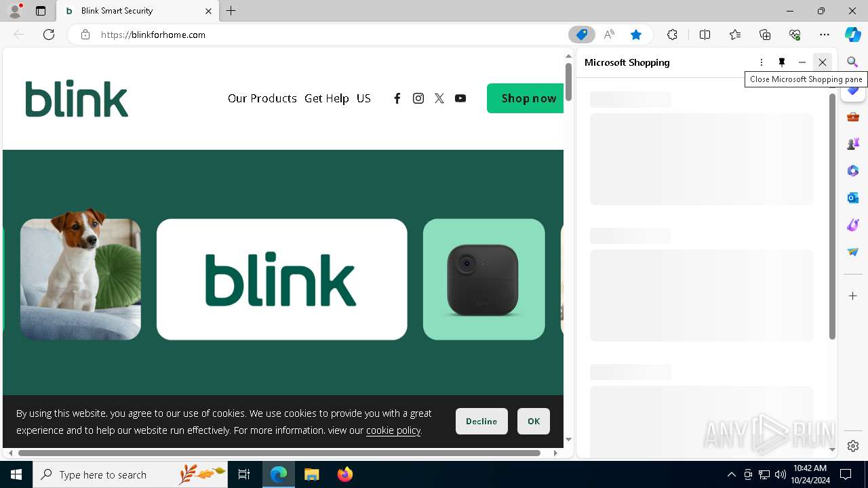Open taskbar clock showing 10:42 AM
This screenshot has width=868, height=488.
[810, 474]
